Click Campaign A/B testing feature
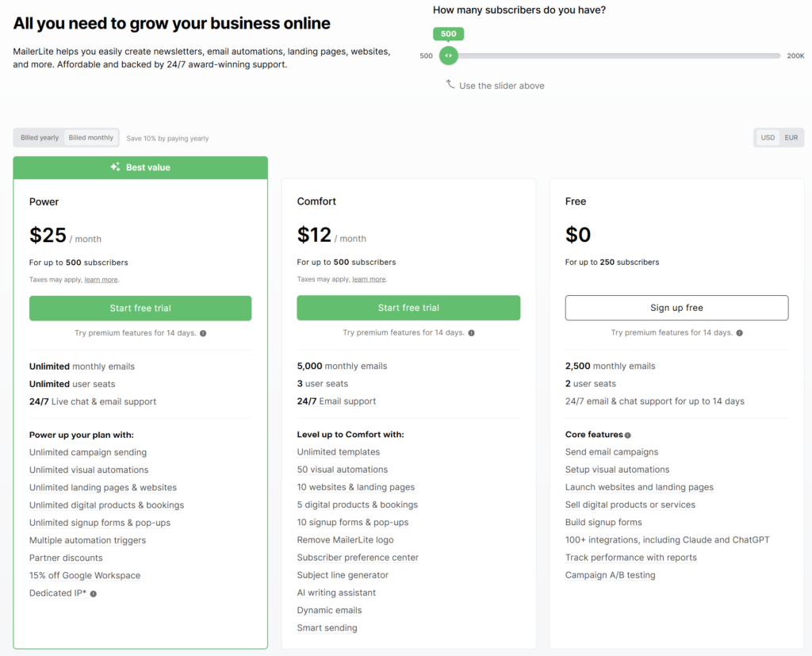This screenshot has width=812, height=656. coord(610,575)
